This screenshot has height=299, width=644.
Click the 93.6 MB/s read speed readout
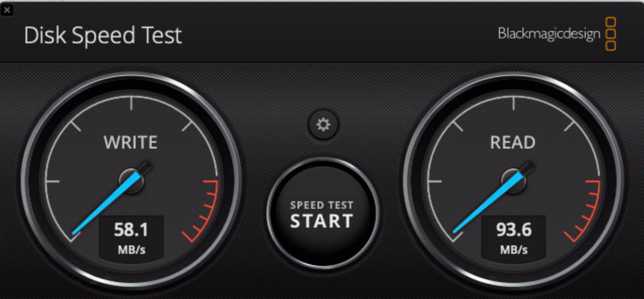pos(514,237)
